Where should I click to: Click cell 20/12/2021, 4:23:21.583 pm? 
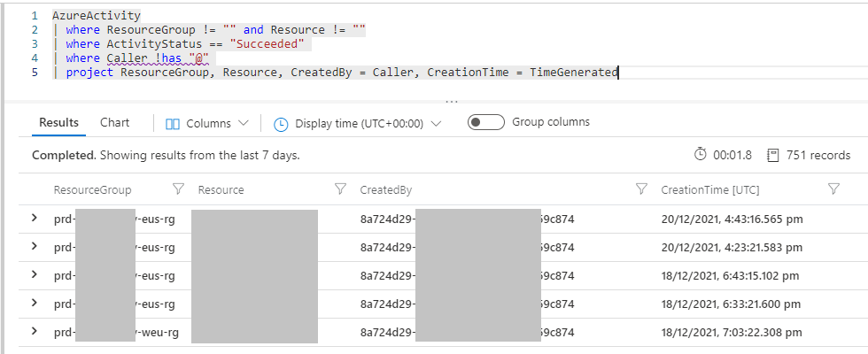[x=732, y=247]
